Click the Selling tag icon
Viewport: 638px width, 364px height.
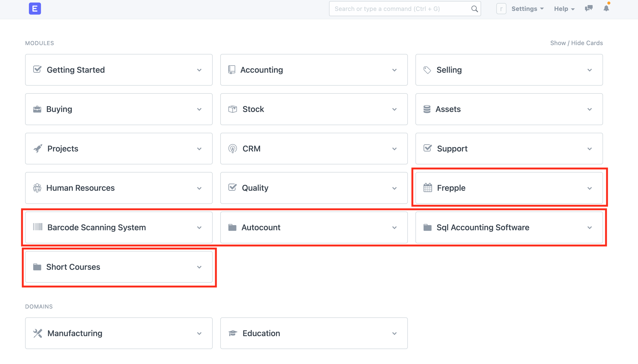pyautogui.click(x=427, y=70)
